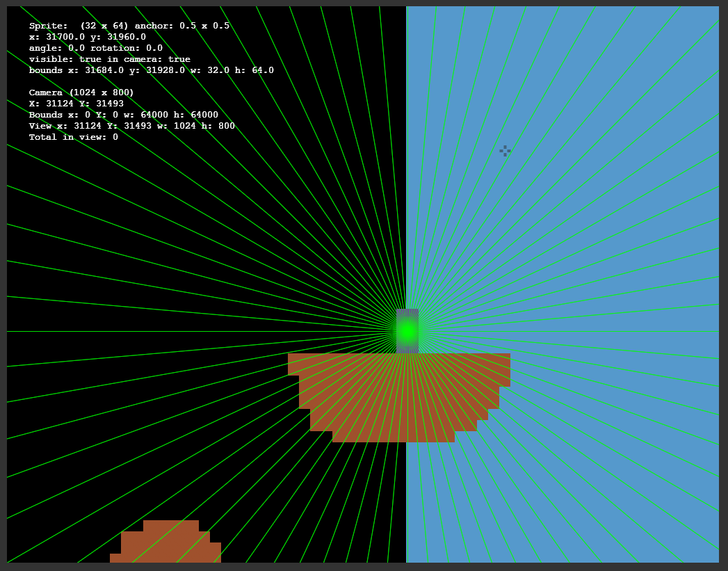Click the small gray crosshair cursor icon
Screen dimensions: 728x571
(505, 150)
